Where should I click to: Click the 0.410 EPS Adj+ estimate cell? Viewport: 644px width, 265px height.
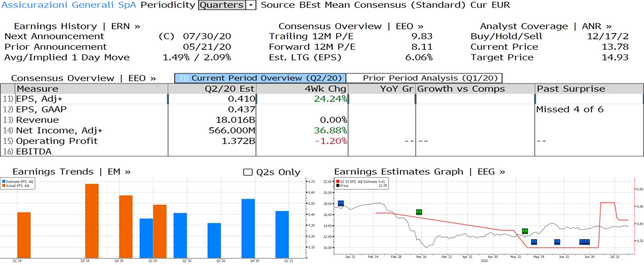[241, 99]
